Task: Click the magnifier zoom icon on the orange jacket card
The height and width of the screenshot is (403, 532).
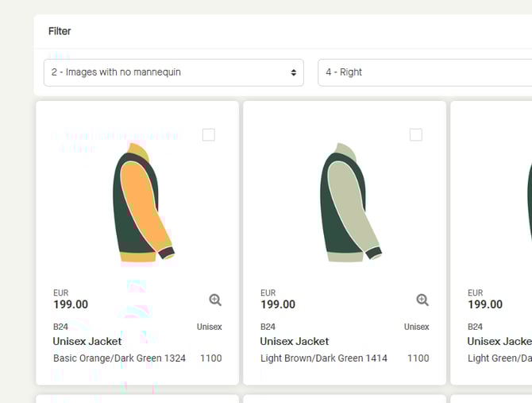Action: tap(215, 300)
